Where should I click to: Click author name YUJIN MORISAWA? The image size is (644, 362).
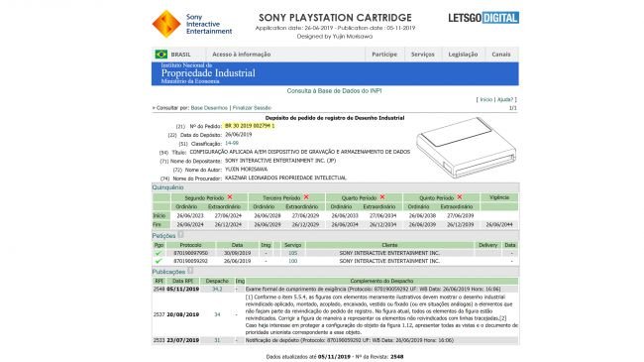click(x=246, y=169)
